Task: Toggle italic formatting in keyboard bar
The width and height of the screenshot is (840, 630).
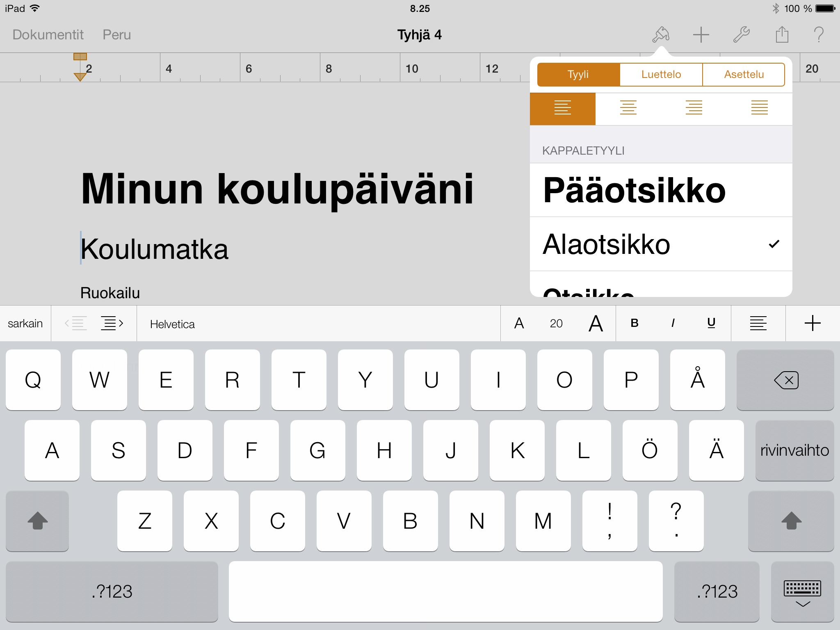Action: 673,324
